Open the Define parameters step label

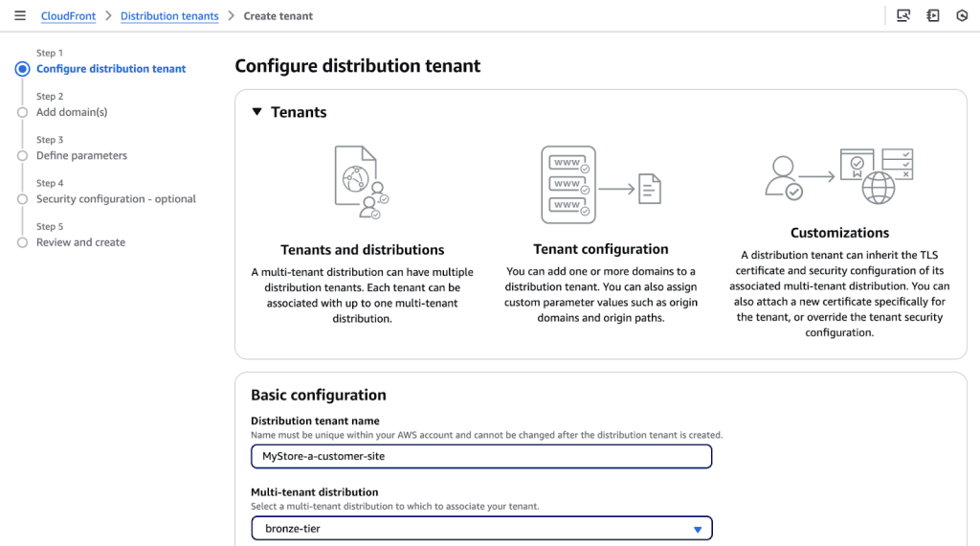[x=81, y=155]
